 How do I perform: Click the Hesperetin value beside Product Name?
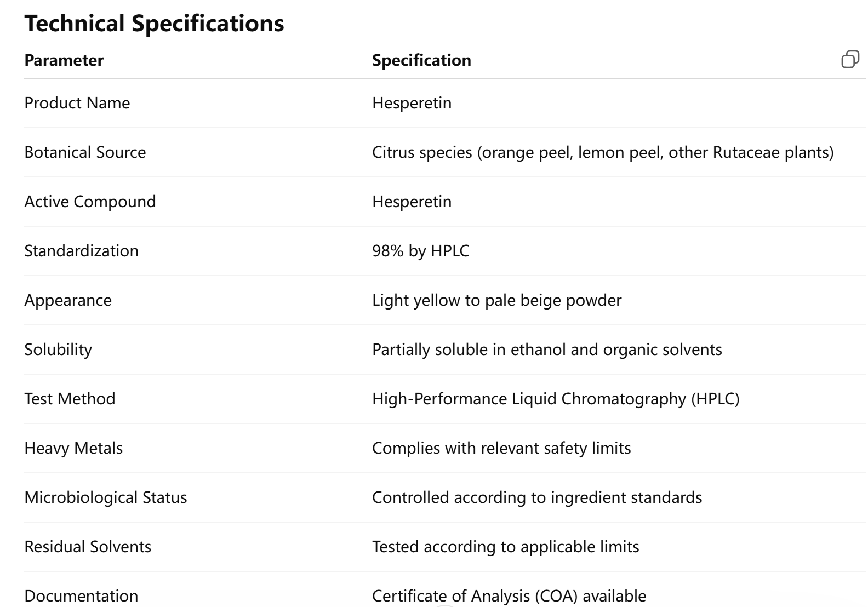click(x=412, y=103)
